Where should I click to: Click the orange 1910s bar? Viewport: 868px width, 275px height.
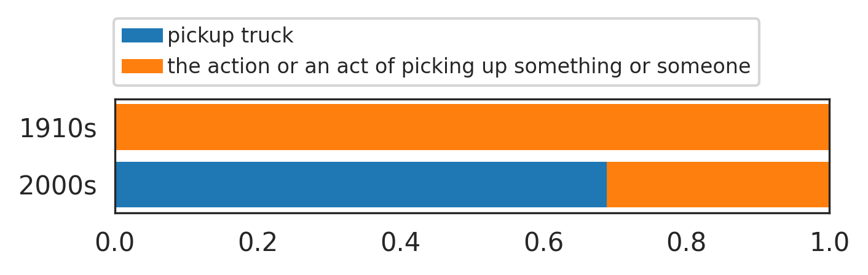472,127
